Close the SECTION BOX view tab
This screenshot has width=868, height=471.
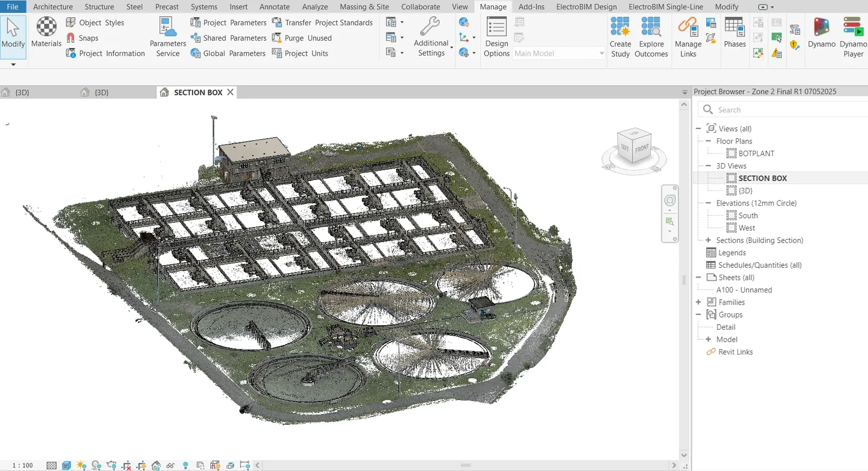(x=231, y=92)
